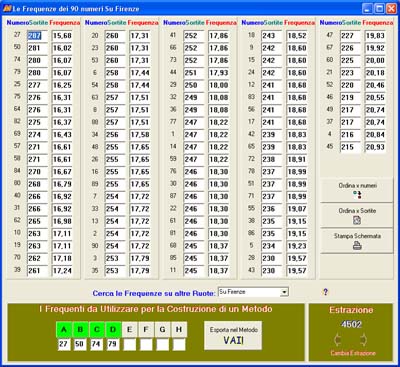The image size is (400, 367).
Task: Export with the VAI! button
Action: (233, 336)
